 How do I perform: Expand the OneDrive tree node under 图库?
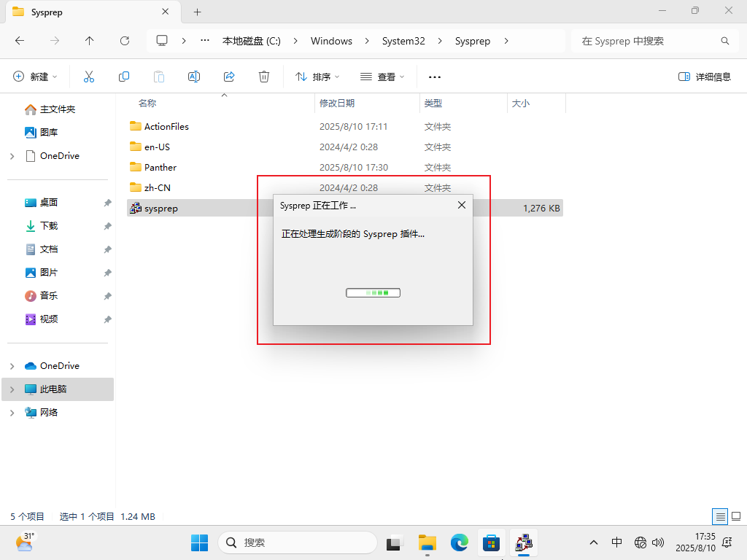12,156
